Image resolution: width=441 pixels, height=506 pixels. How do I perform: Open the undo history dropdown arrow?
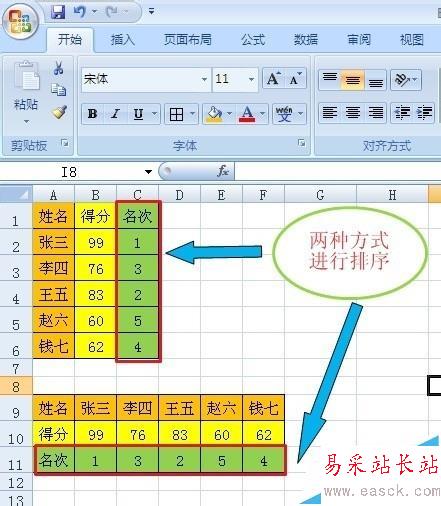(95, 12)
